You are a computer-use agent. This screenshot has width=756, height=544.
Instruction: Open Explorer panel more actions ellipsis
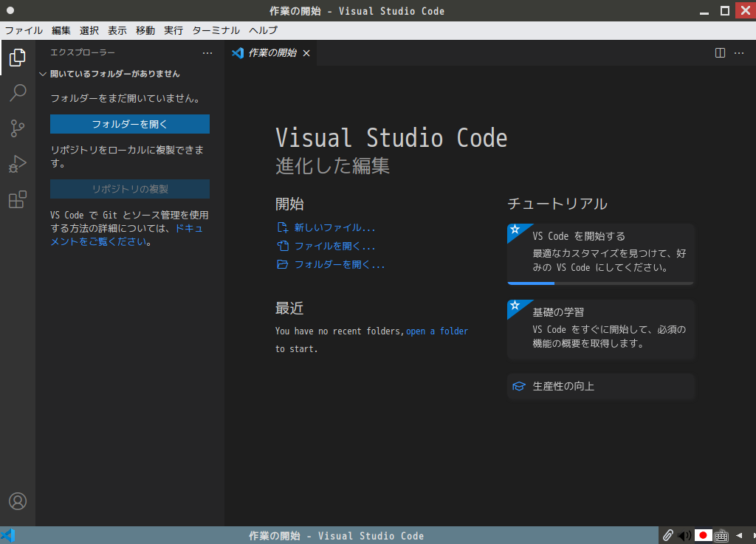207,53
